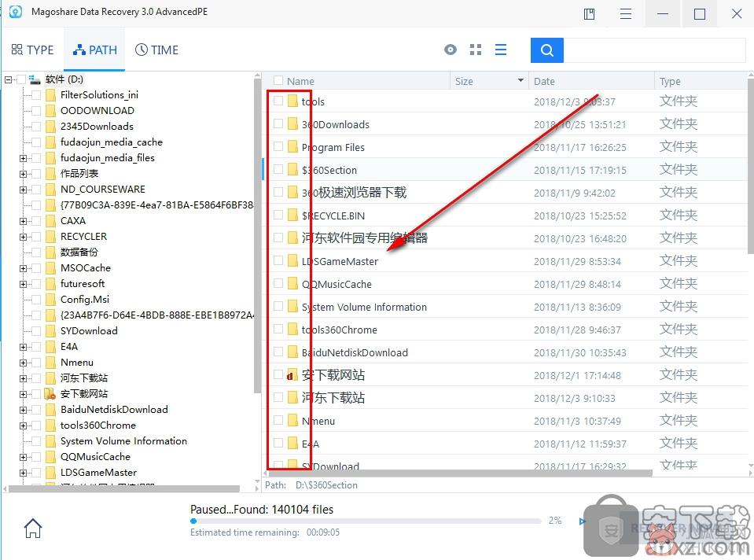Sort by the Date column header
This screenshot has width=754, height=560.
point(544,81)
